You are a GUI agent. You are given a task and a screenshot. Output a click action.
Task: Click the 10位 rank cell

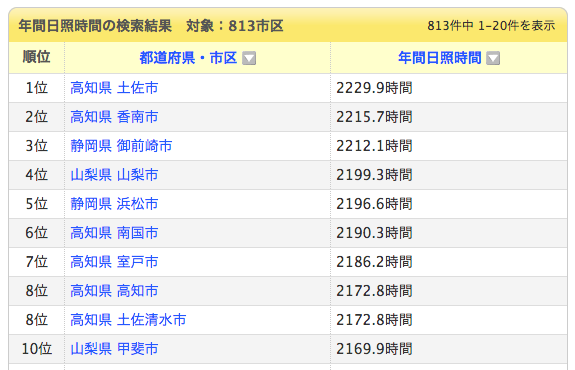pos(37,349)
